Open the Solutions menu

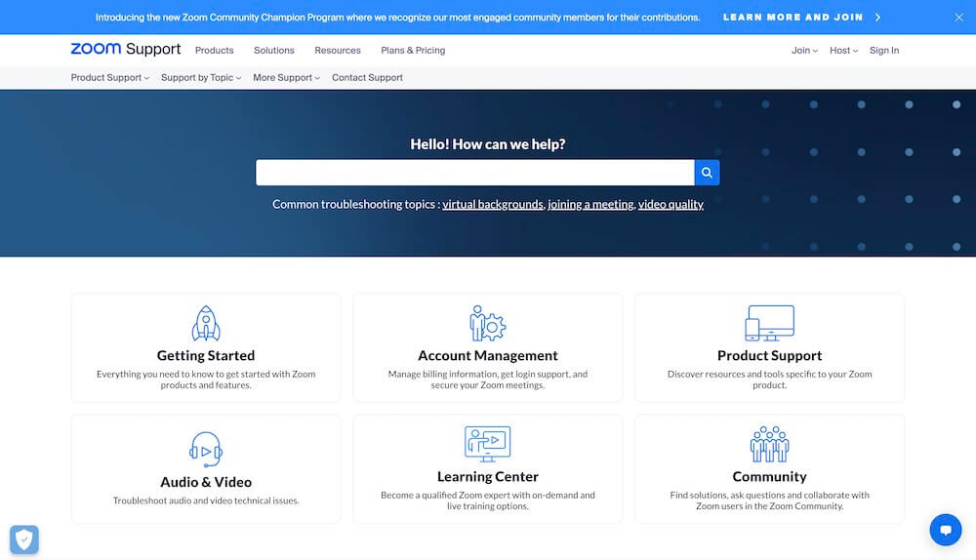click(274, 51)
